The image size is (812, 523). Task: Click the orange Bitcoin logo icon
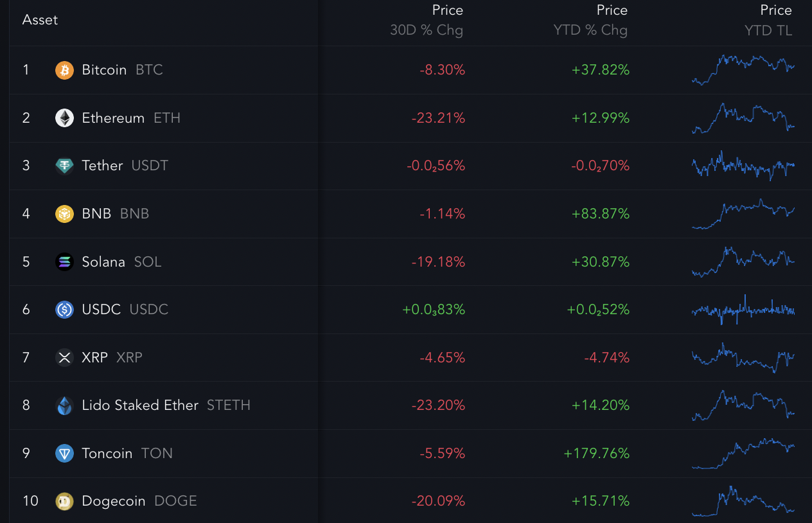tap(64, 70)
